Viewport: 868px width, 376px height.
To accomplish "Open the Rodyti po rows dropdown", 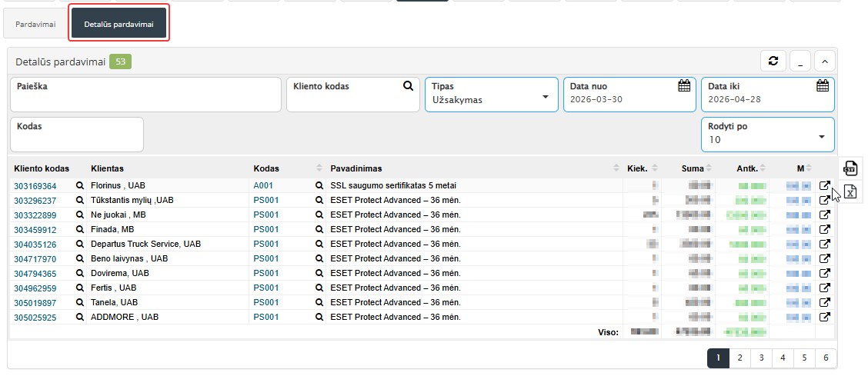I will tap(768, 135).
